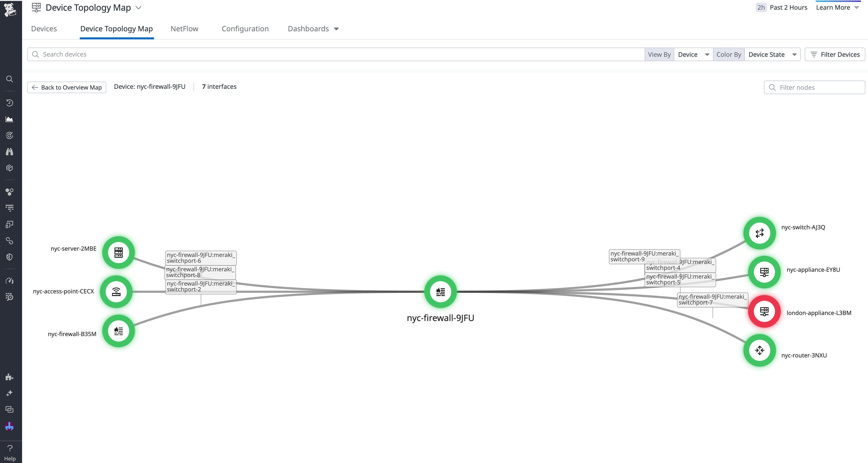Select the nyc-access-point-CECX wireless node

coord(116,292)
